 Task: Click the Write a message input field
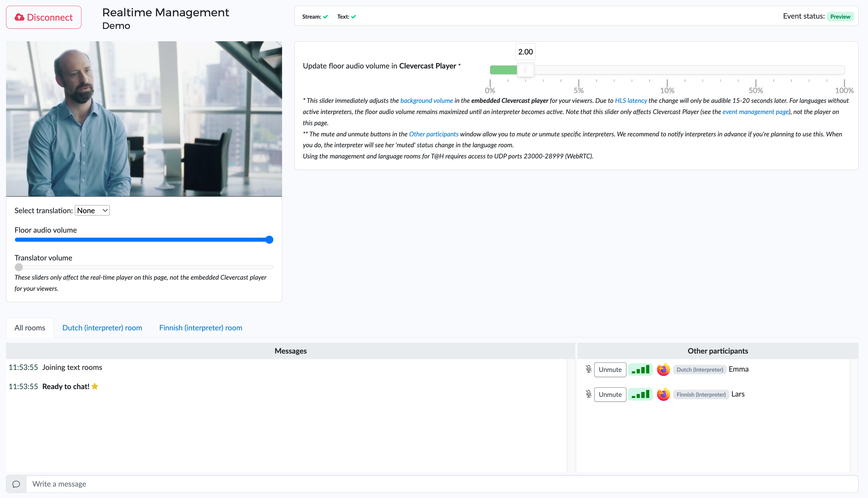(x=442, y=484)
